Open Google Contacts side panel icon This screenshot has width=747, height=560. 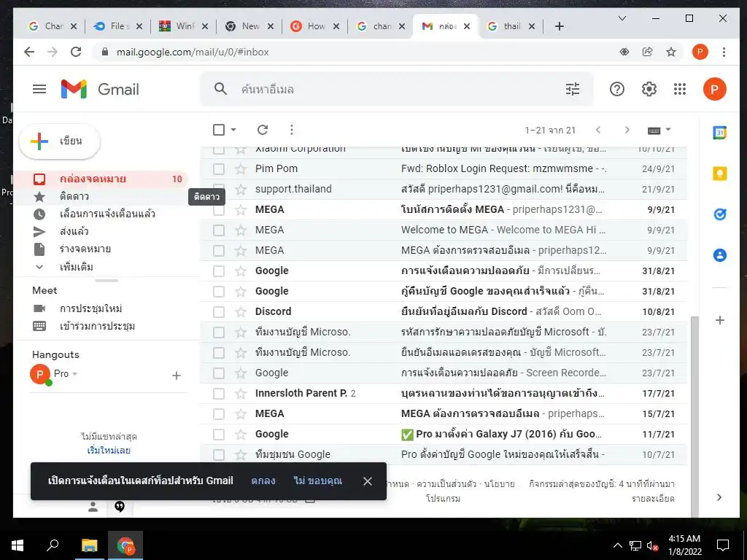click(x=719, y=255)
